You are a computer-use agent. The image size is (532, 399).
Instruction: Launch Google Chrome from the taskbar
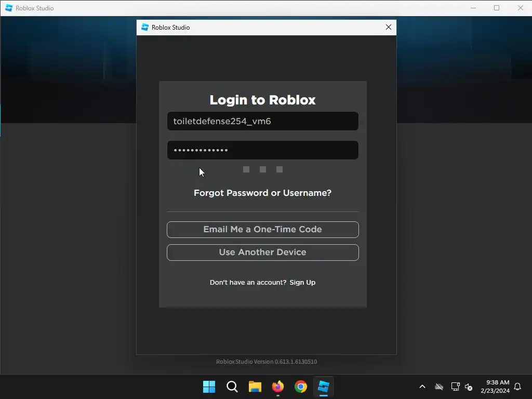click(301, 387)
